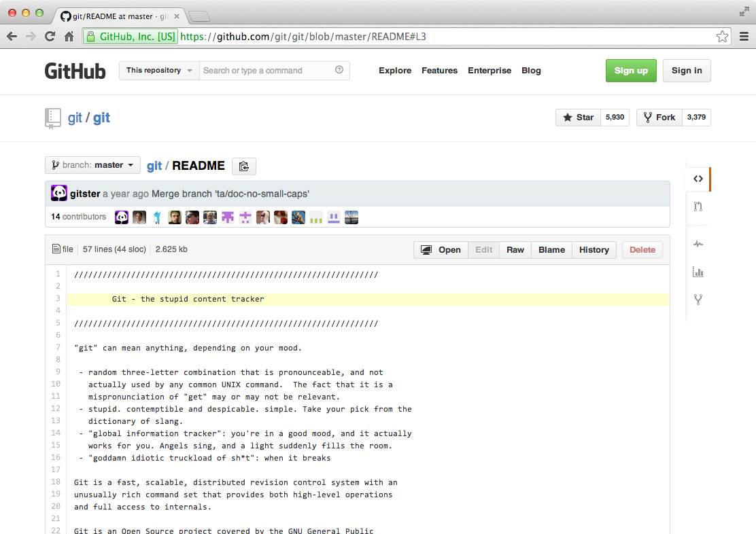Viewport: 756px width, 534px height.
Task: Select line number 1
Action: 58,274
